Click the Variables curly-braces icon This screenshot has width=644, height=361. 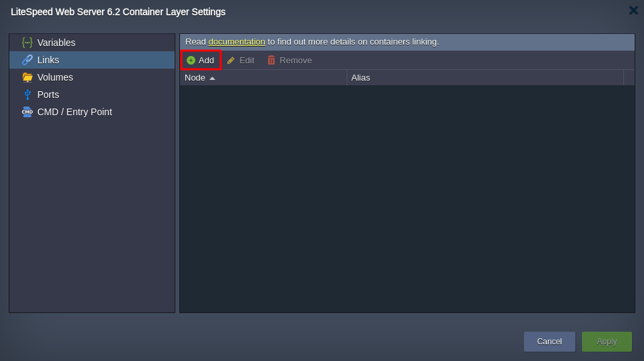click(27, 43)
